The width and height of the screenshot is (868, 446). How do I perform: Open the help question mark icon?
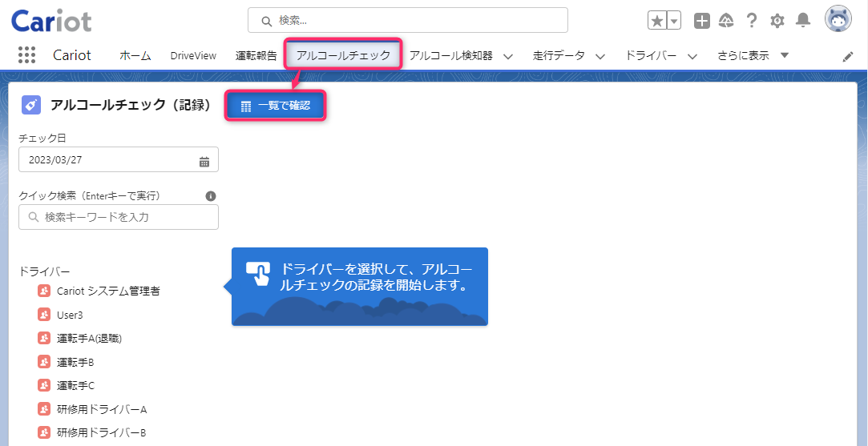(x=751, y=21)
